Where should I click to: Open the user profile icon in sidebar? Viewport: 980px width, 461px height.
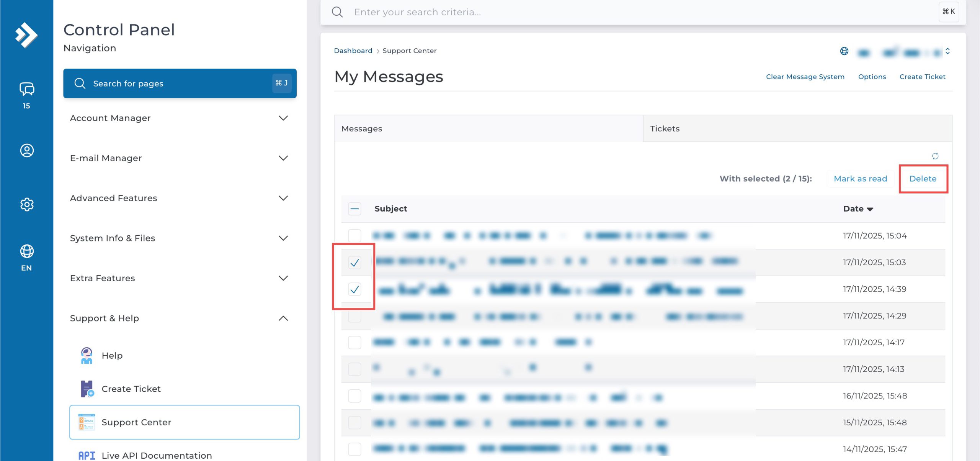click(27, 150)
